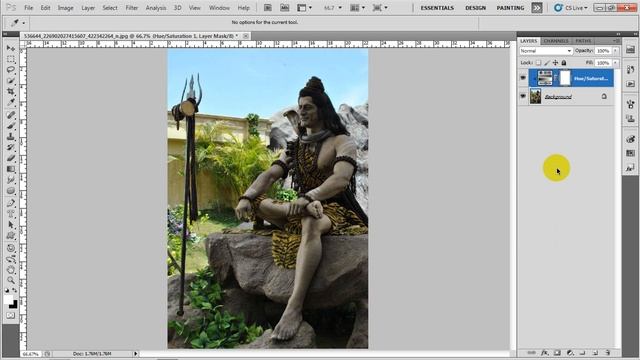Select the Move tool
The image size is (640, 360).
(11, 48)
